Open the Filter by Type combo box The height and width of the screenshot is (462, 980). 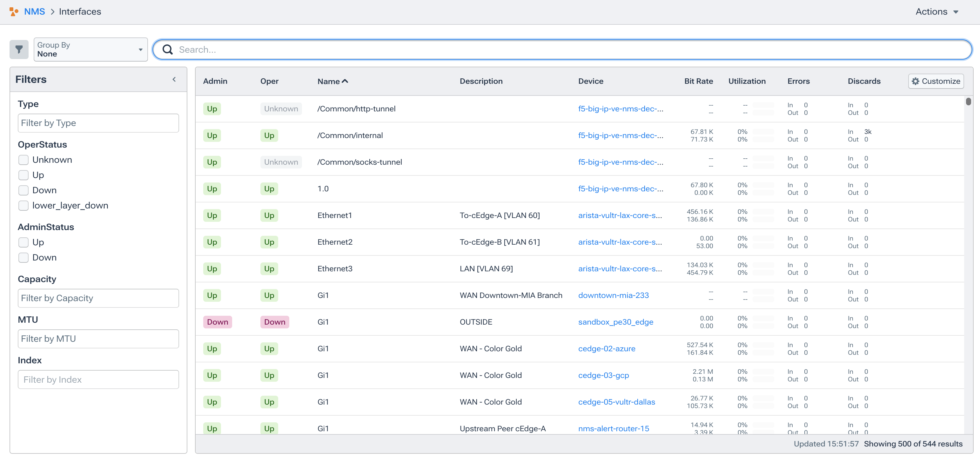pyautogui.click(x=98, y=123)
